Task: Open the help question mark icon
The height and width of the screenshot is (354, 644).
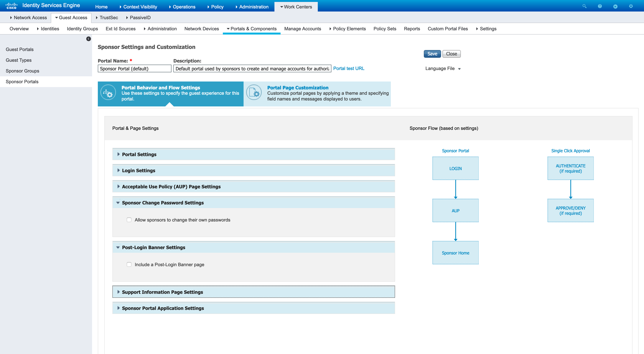Action: click(x=600, y=6)
